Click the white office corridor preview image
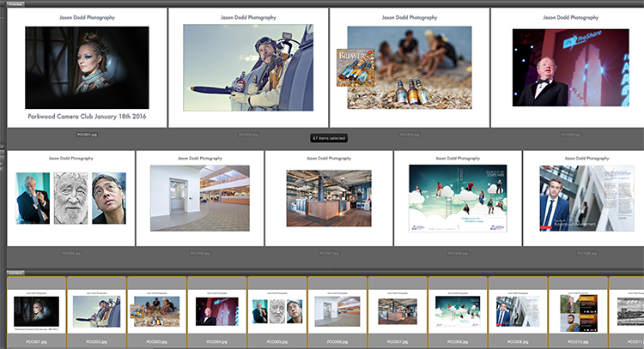This screenshot has height=349, width=644. tap(200, 198)
